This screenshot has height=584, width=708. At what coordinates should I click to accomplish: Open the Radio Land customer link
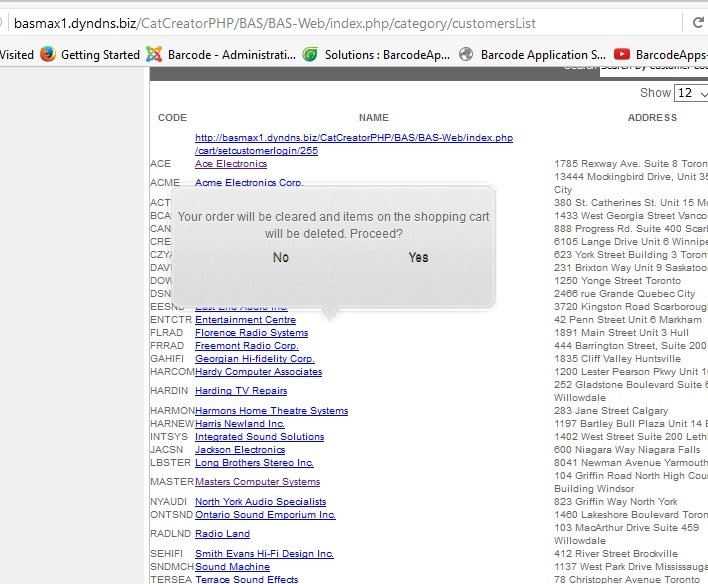[222, 534]
